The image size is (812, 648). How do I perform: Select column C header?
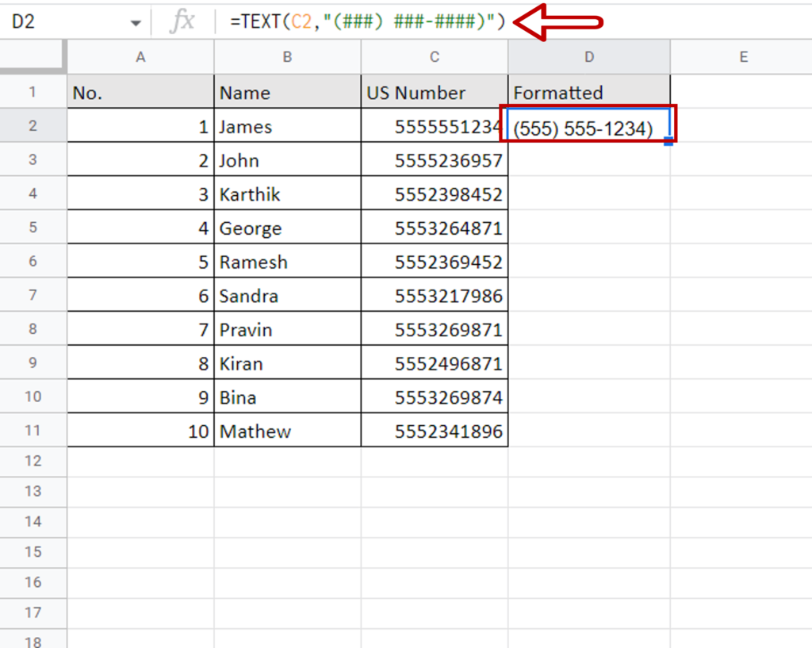point(435,57)
